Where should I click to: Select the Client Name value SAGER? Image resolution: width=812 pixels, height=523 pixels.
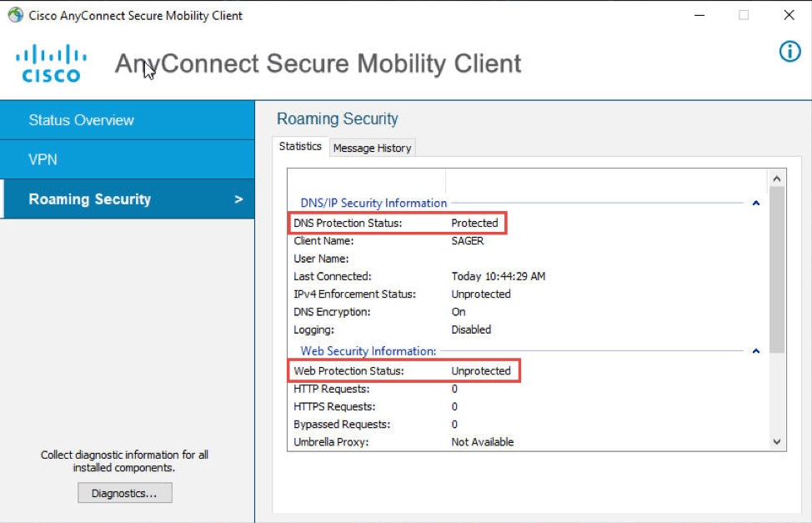click(467, 240)
